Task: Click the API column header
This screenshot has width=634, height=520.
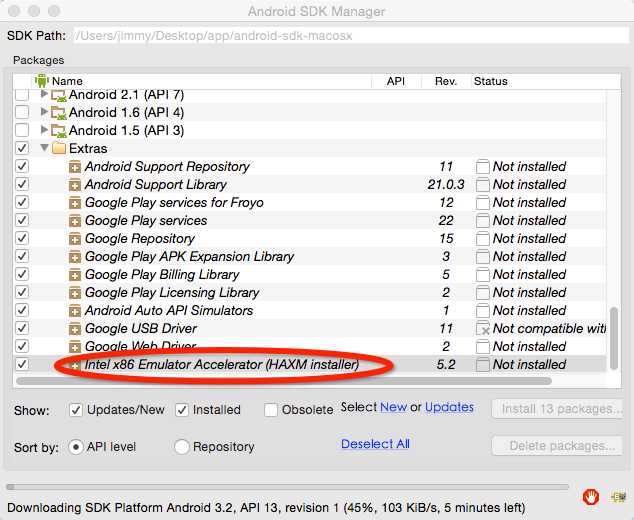Action: tap(395, 81)
